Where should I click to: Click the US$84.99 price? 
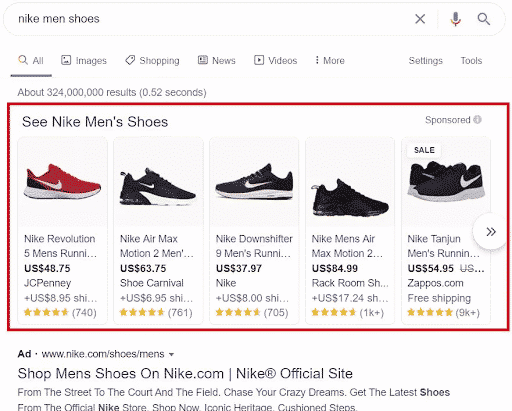pyautogui.click(x=335, y=268)
